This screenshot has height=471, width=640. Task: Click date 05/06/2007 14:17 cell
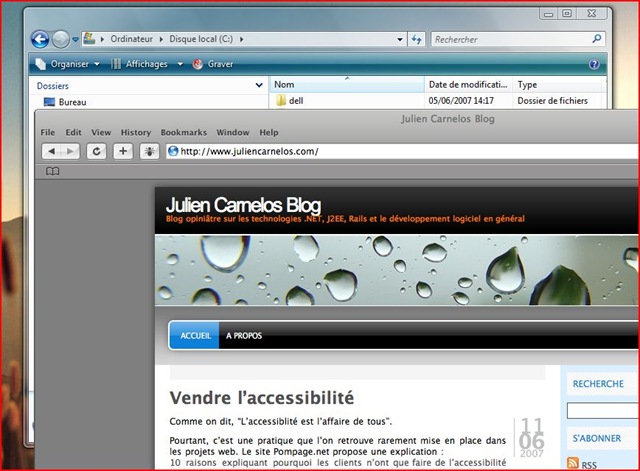(x=461, y=101)
